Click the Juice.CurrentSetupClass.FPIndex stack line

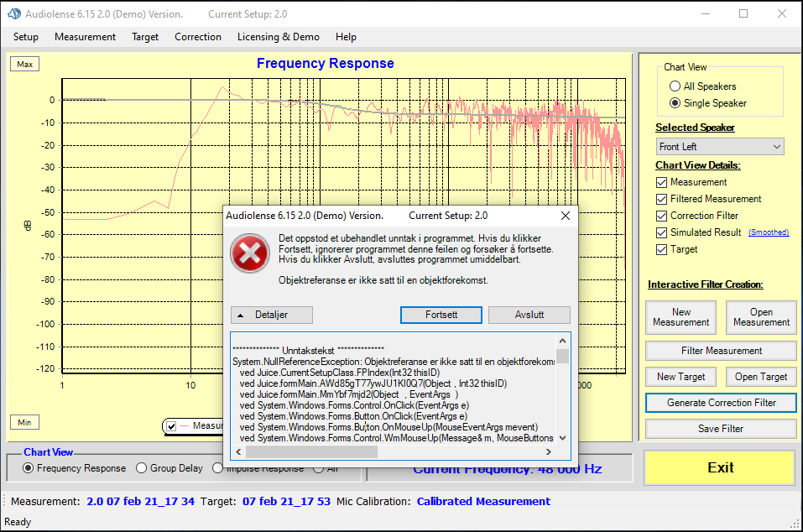(340, 373)
